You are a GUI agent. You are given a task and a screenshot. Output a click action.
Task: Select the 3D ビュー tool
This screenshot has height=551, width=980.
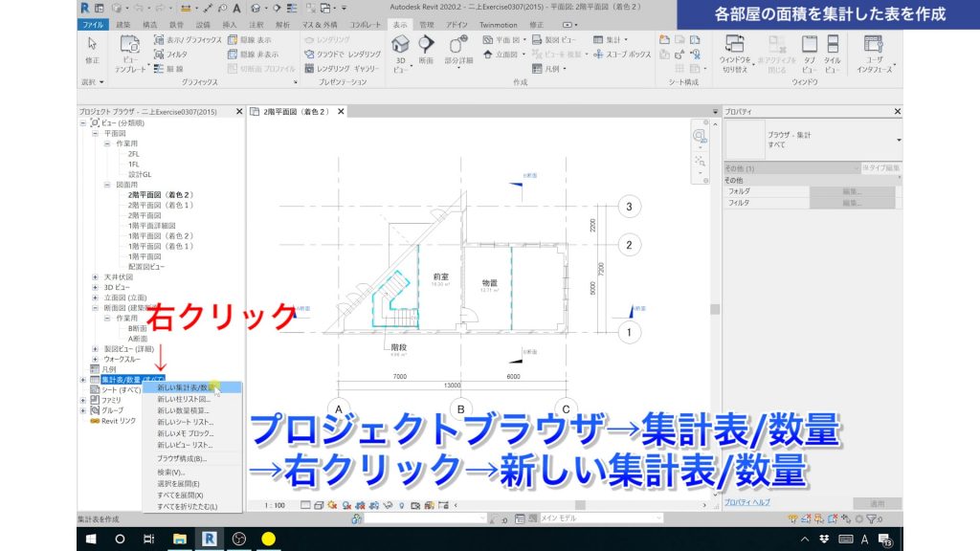pyautogui.click(x=399, y=48)
